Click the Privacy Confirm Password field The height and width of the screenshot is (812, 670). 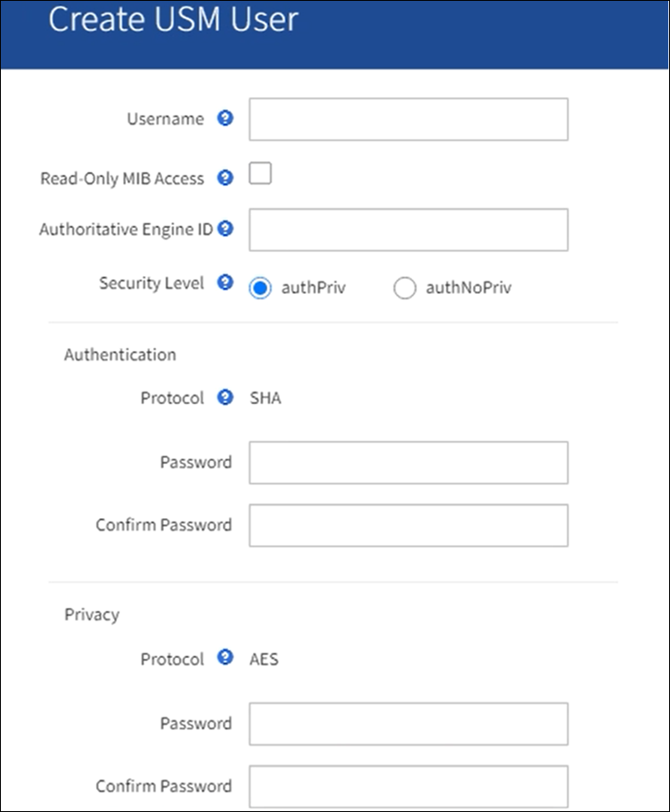click(x=408, y=786)
